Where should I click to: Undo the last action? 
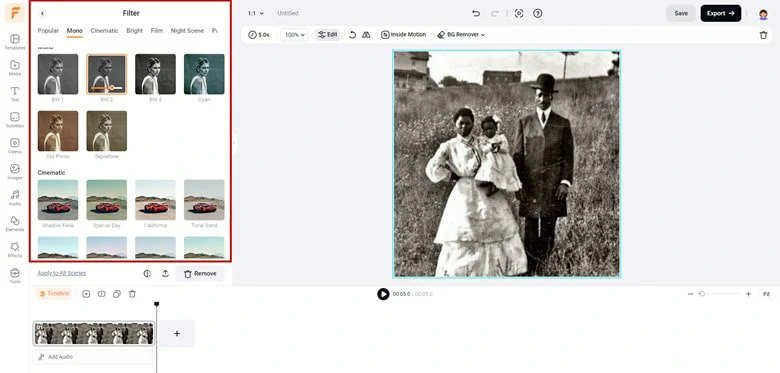(x=476, y=13)
